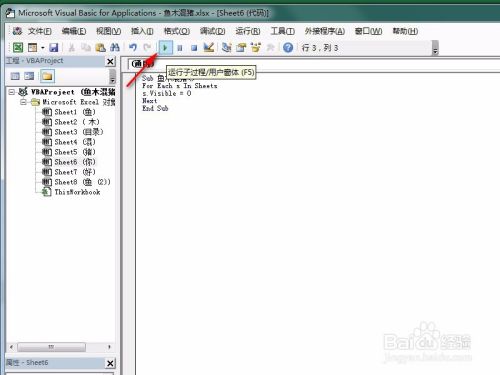This screenshot has width=500, height=375.
Task: Open the 编辑(E) menu
Action: [74, 31]
